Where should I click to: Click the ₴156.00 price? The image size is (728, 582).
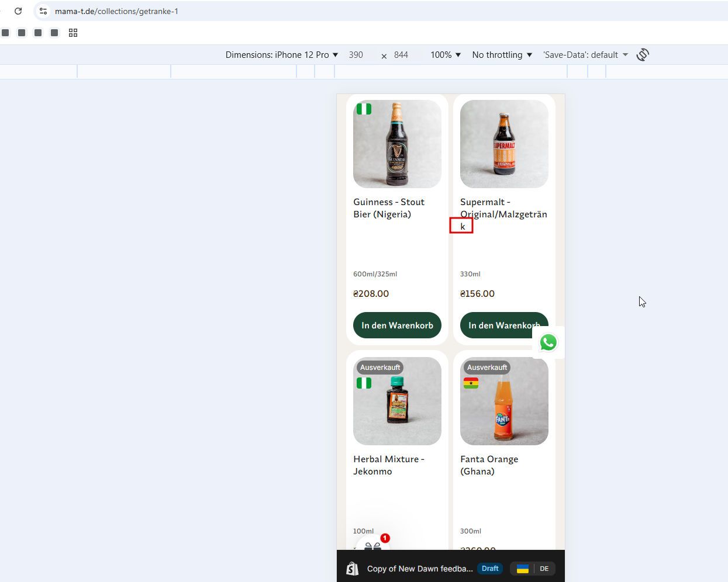click(x=477, y=293)
